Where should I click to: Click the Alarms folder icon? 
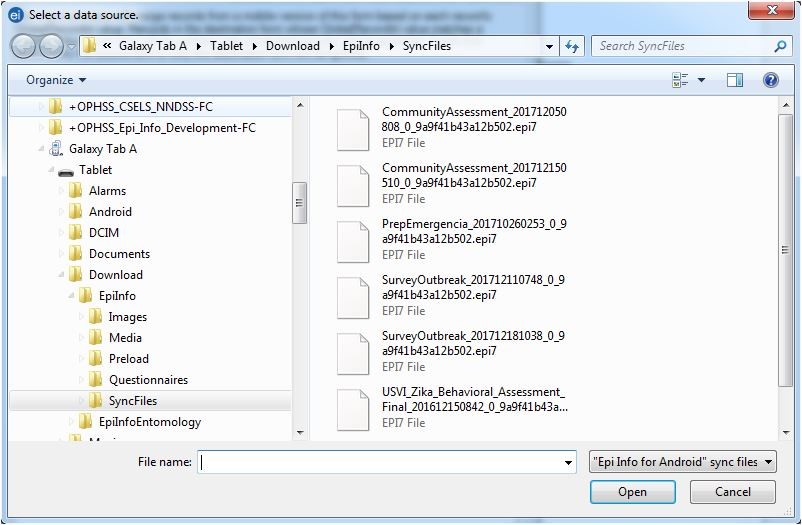coord(76,190)
